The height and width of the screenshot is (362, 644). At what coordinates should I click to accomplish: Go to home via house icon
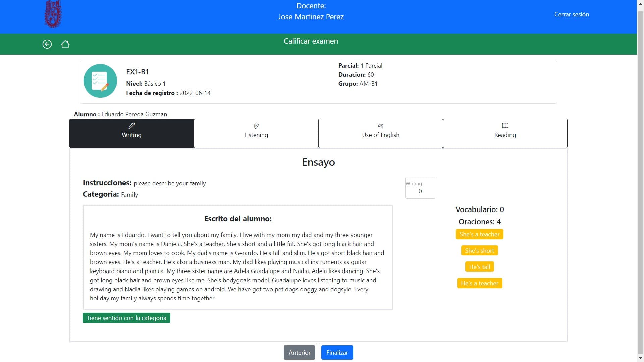click(65, 44)
